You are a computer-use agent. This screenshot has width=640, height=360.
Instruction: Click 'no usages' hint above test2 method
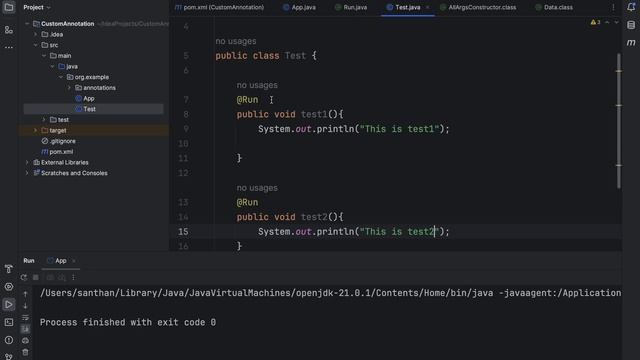click(x=257, y=188)
